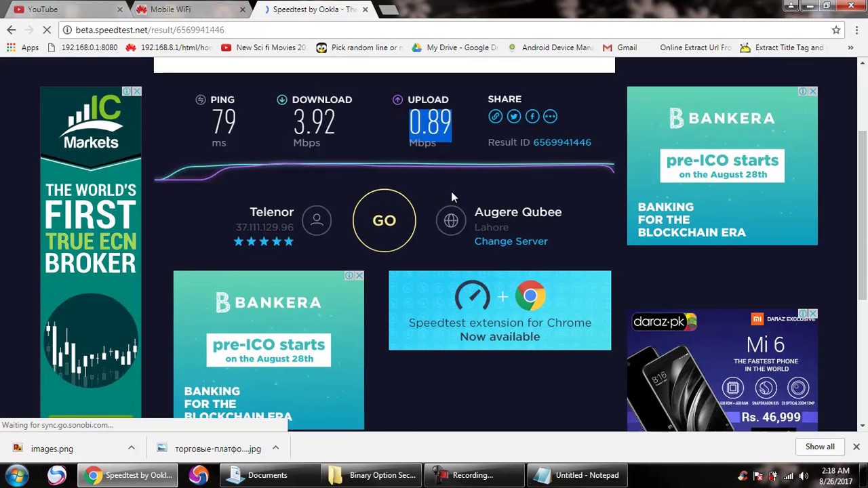Click the network signal icon in tray
The height and width of the screenshot is (488, 868).
tap(789, 476)
